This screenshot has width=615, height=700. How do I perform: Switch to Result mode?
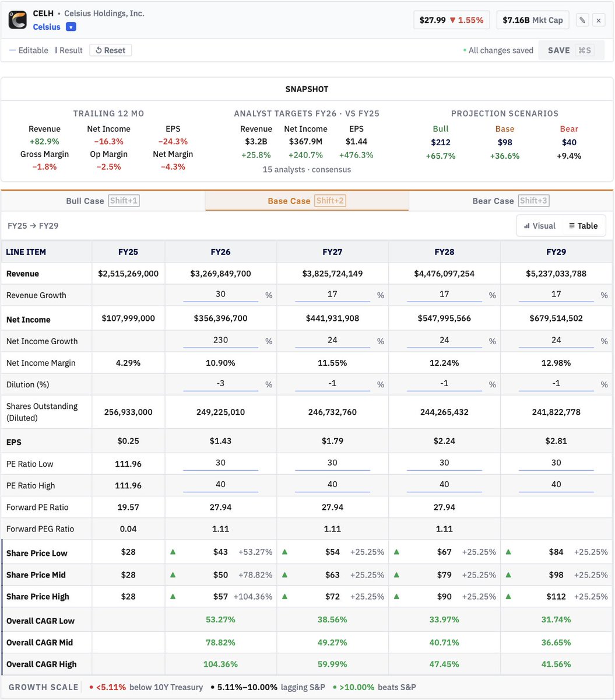[x=69, y=50]
